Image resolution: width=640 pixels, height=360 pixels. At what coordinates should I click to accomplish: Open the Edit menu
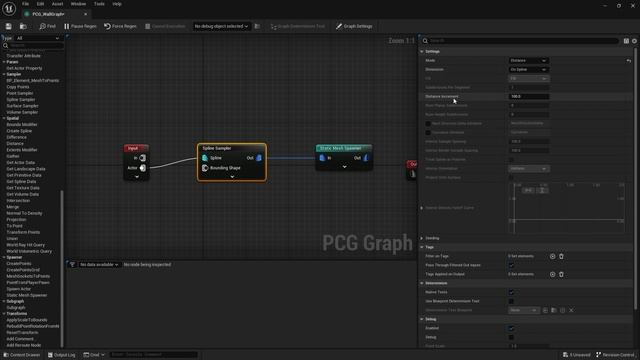(40, 4)
